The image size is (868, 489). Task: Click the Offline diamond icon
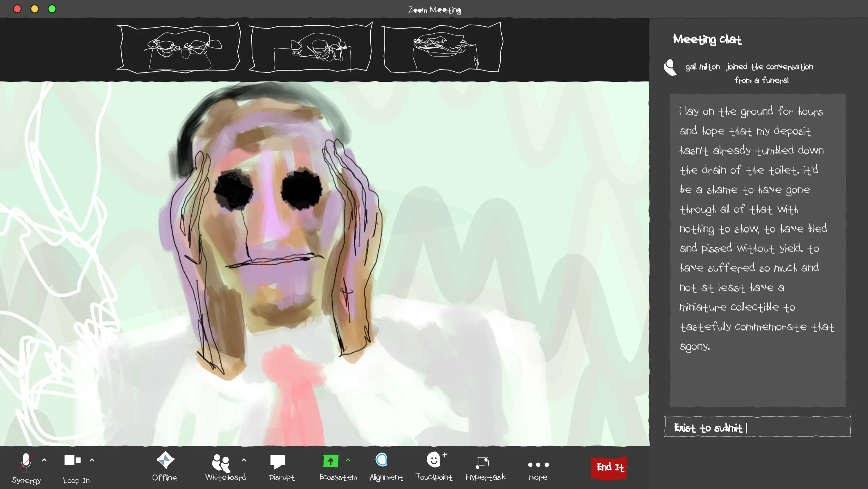pyautogui.click(x=165, y=460)
